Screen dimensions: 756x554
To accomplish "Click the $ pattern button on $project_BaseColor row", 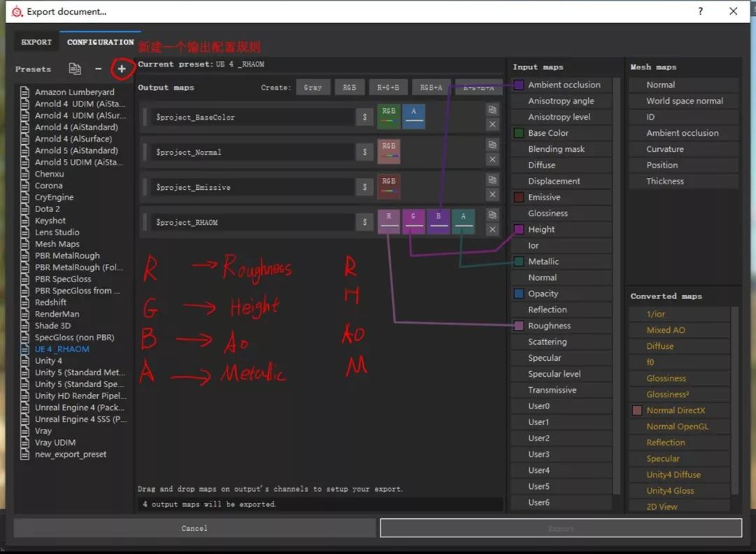I will [365, 118].
